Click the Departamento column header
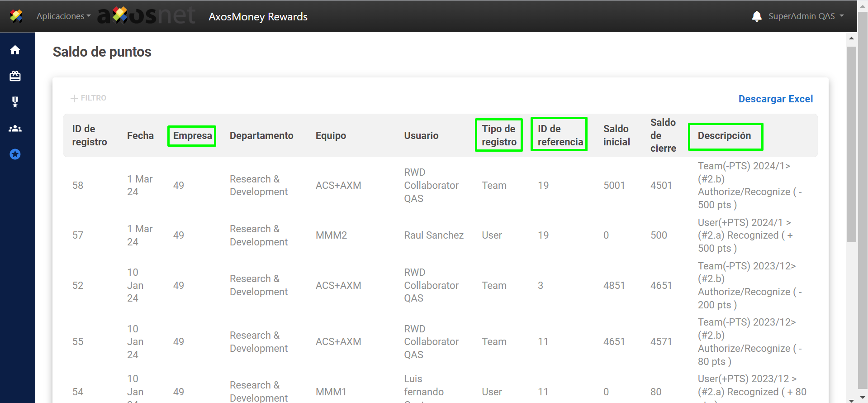The image size is (868, 403). [x=261, y=135]
